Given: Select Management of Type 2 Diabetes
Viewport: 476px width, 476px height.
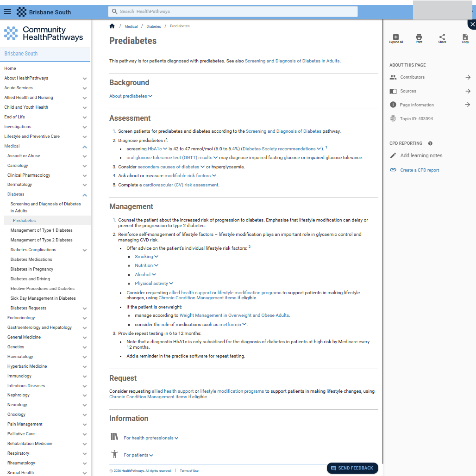Looking at the screenshot, I should 41,240.
